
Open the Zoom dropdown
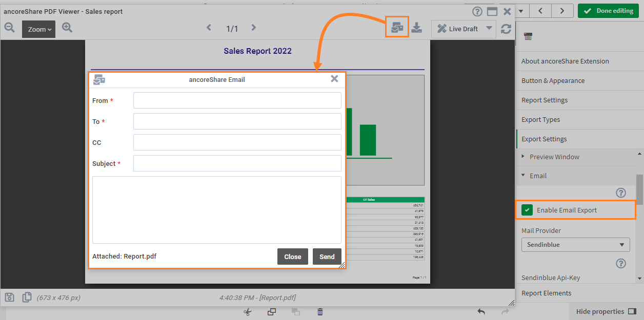pyautogui.click(x=39, y=29)
